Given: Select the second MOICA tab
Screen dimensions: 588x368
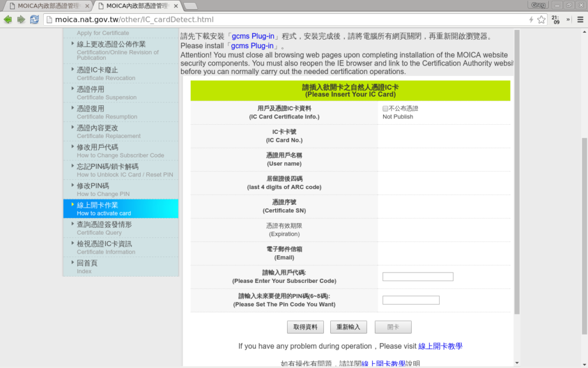Looking at the screenshot, I should pyautogui.click(x=137, y=6).
